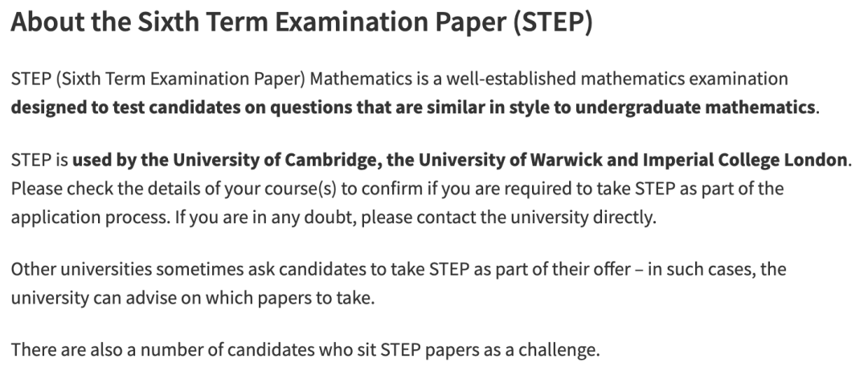
Task: Click the paragraph starting 'Other universities sometimes ask'
Action: pos(399,283)
